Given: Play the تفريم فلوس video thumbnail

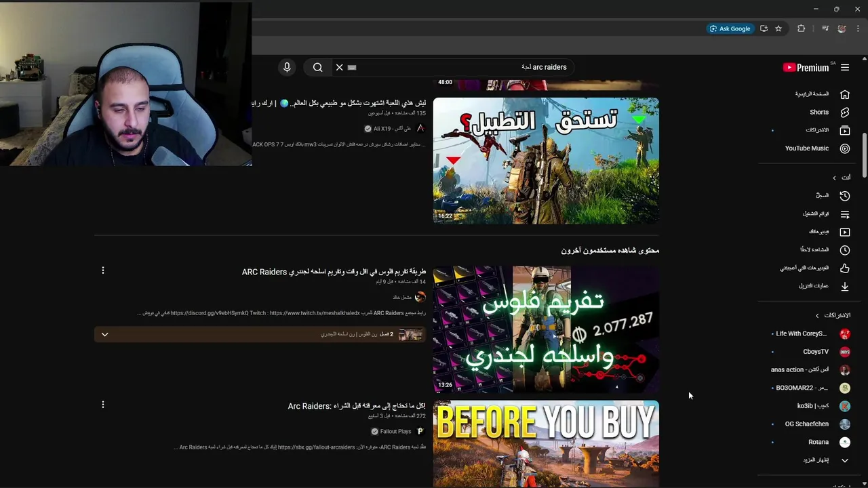Looking at the screenshot, I should pyautogui.click(x=546, y=329).
